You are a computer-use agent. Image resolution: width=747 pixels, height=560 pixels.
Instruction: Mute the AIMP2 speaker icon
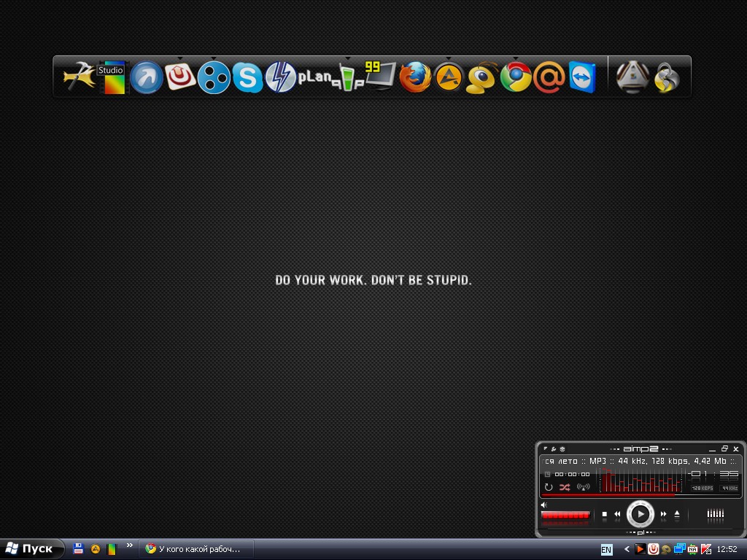544,505
